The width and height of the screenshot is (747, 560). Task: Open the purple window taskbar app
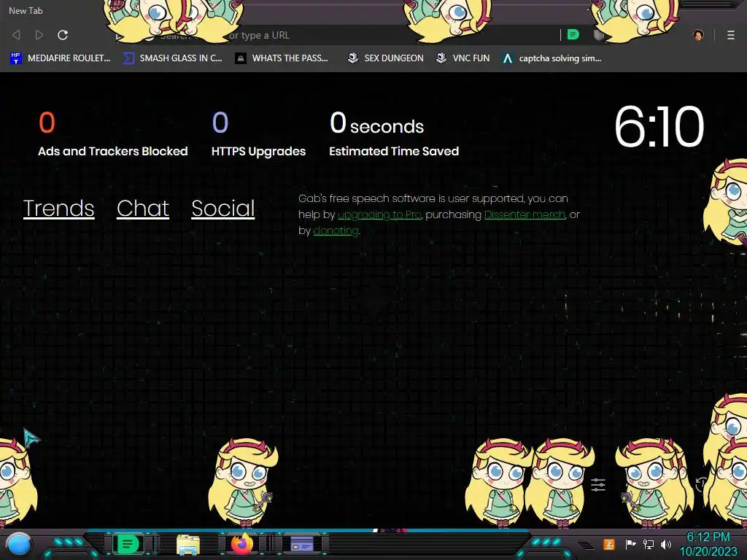(x=301, y=544)
